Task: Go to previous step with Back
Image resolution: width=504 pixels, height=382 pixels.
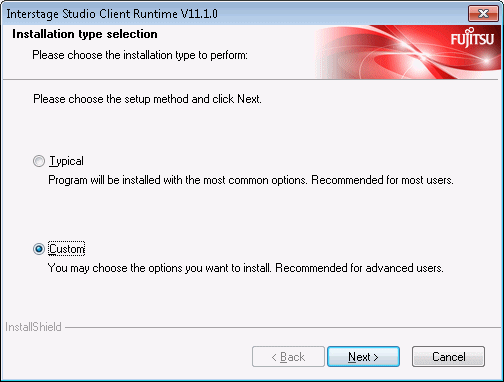Action: [x=288, y=357]
